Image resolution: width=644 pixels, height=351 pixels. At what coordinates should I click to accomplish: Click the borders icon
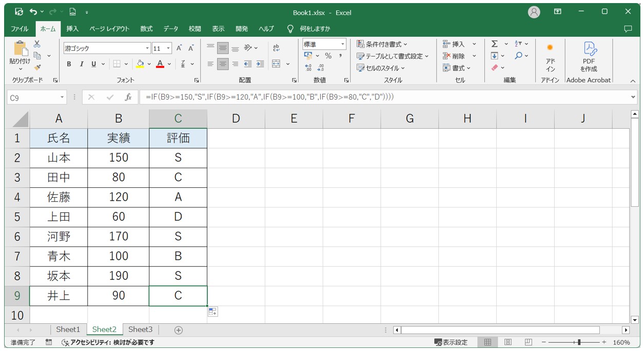click(116, 64)
